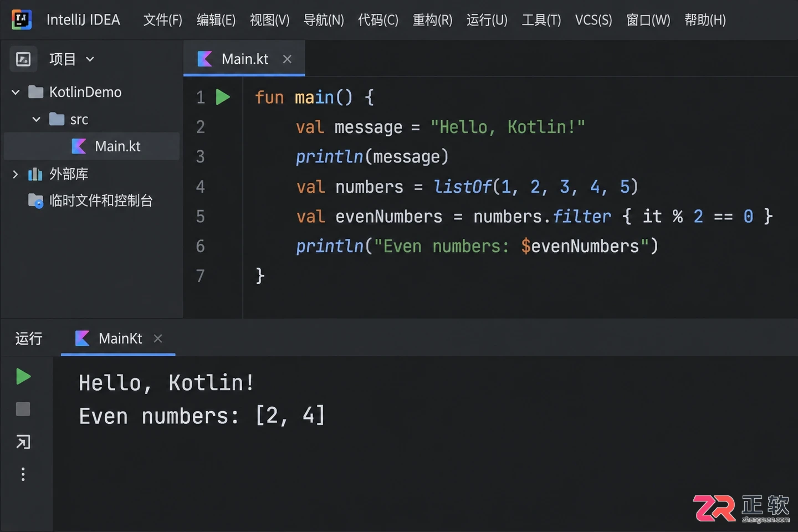Viewport: 798px width, 532px height.
Task: Expand the 外部库 node
Action: click(x=16, y=174)
